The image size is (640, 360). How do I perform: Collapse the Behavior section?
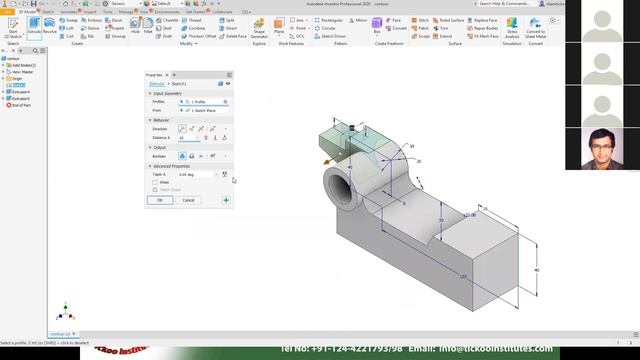[x=150, y=120]
